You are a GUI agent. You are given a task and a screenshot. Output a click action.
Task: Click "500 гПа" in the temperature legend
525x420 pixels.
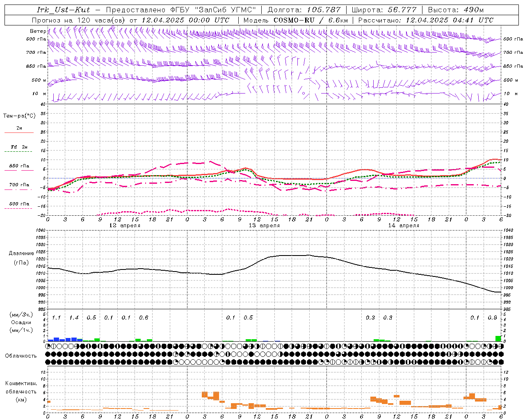tap(19, 204)
